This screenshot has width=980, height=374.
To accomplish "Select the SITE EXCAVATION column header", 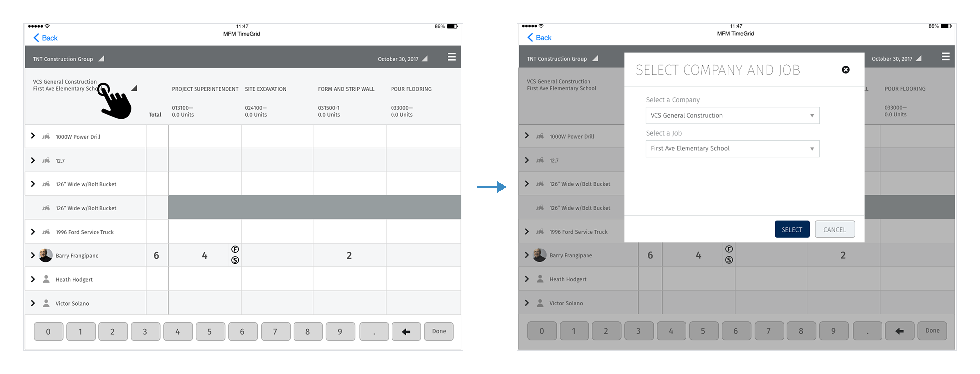I will click(x=266, y=89).
